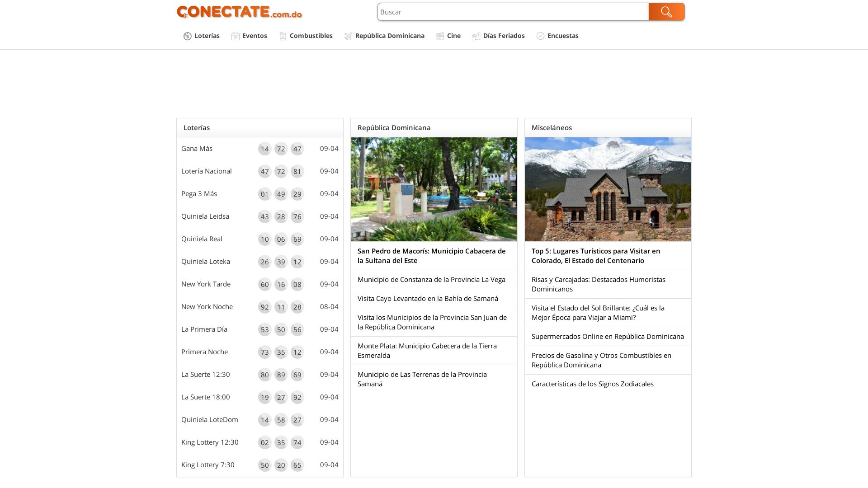Viewport: 868px width, 488px height.
Task: Select the La Primera Día row
Action: click(x=260, y=329)
